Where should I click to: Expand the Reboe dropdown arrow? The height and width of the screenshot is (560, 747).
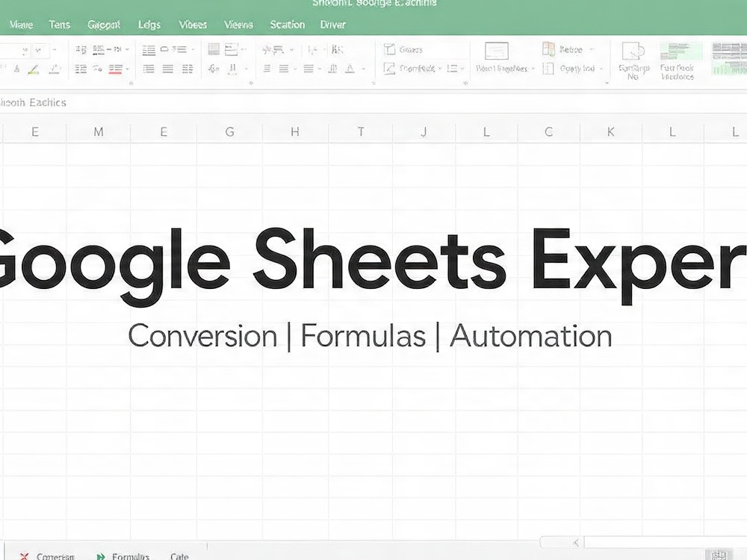tap(592, 49)
